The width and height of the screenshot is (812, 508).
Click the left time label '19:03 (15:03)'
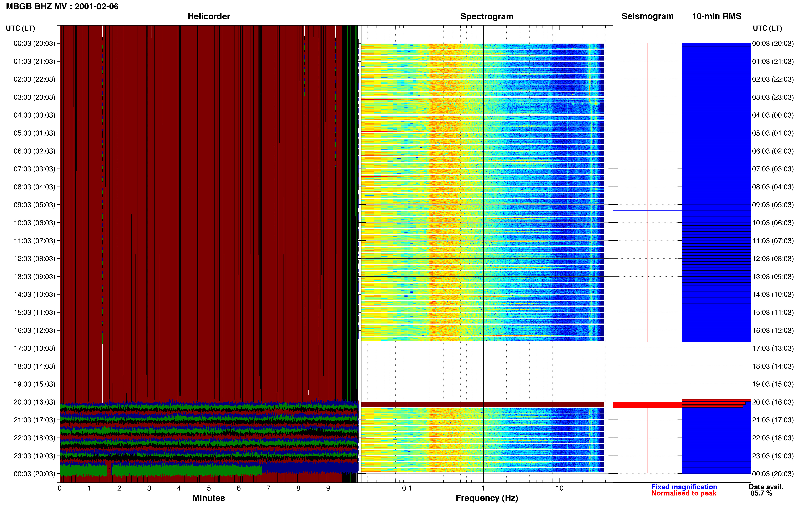(x=34, y=384)
